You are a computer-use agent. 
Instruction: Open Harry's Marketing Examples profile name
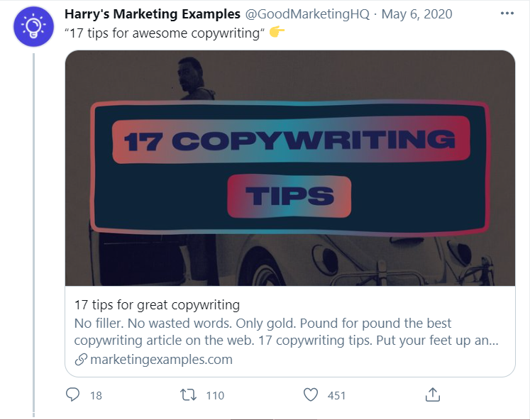click(153, 14)
